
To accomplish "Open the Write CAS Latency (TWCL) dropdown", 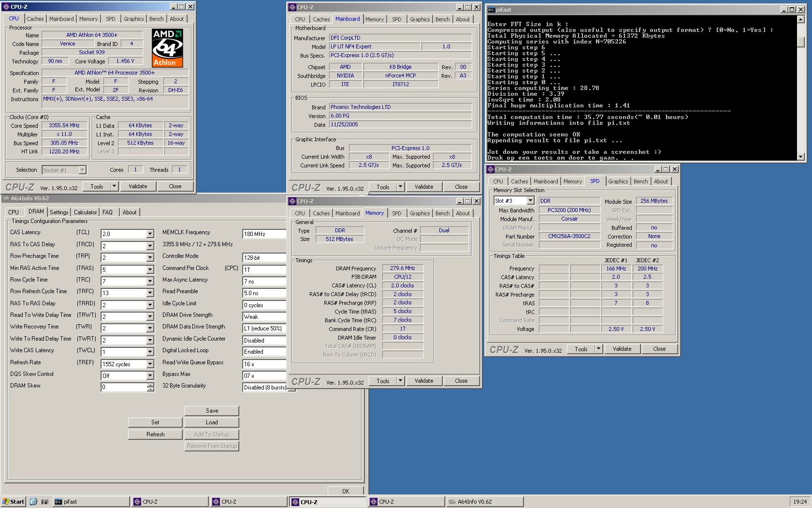I will pos(150,352).
